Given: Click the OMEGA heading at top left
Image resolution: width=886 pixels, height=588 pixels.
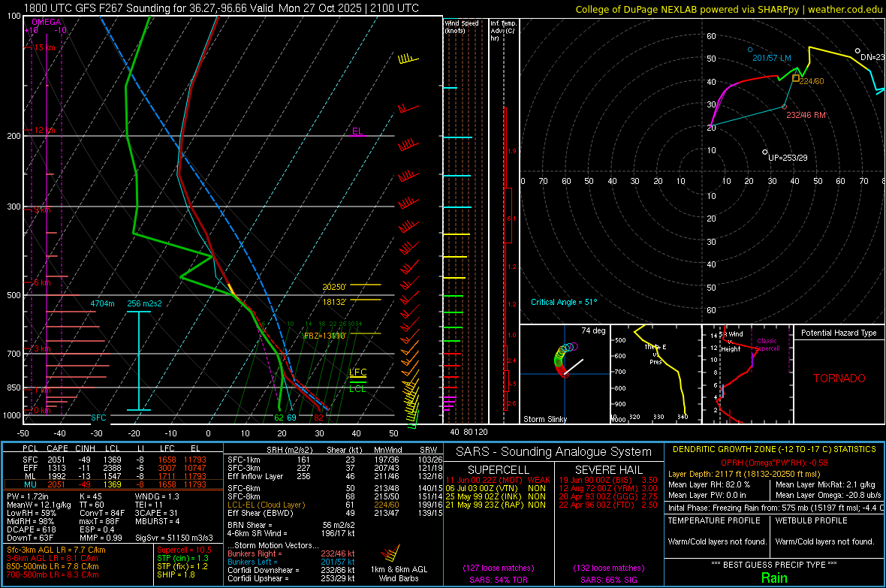Looking at the screenshot, I should 47,22.
